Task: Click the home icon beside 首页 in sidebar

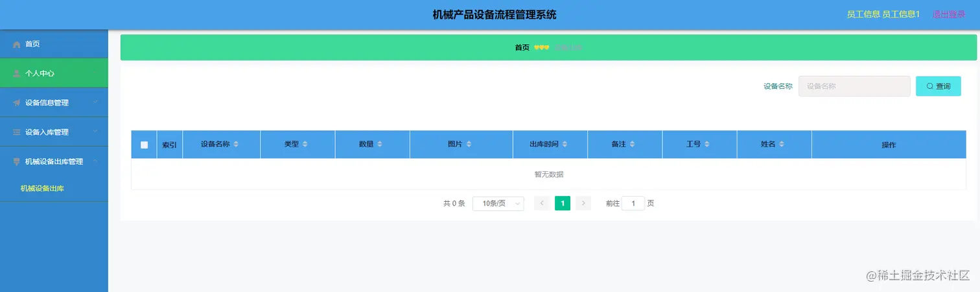Action: [x=17, y=44]
